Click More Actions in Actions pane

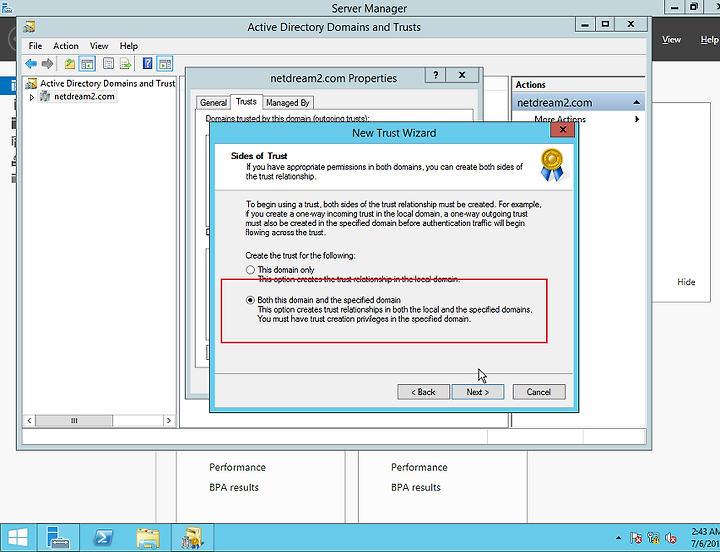point(560,119)
